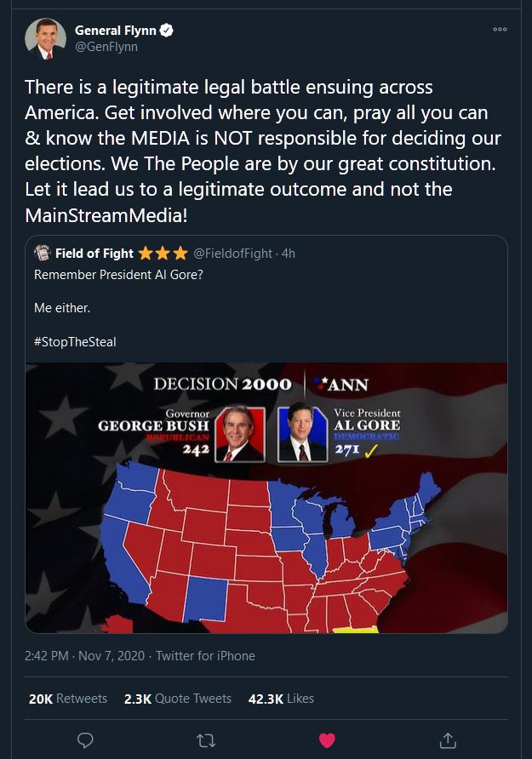
Task: Open the #StopTheSteal hashtag
Action: click(75, 342)
